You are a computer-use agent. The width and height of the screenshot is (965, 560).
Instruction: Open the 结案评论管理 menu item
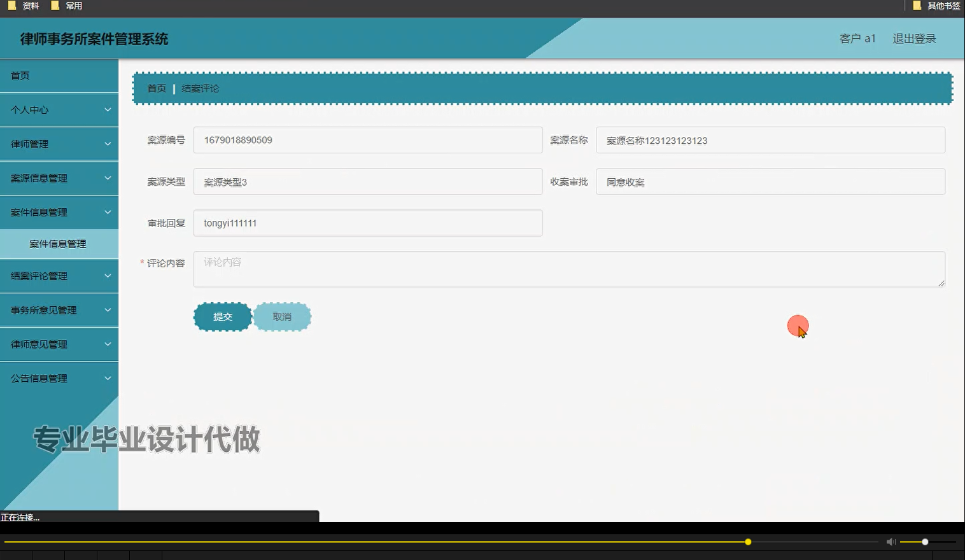59,276
